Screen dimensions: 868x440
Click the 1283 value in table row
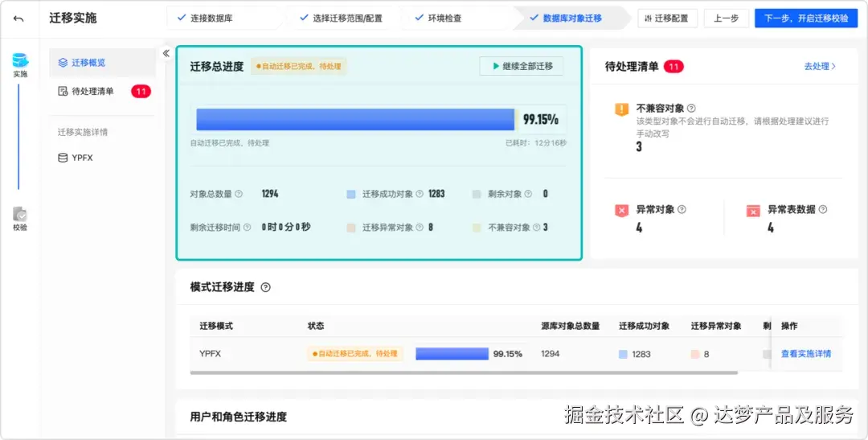[641, 354]
